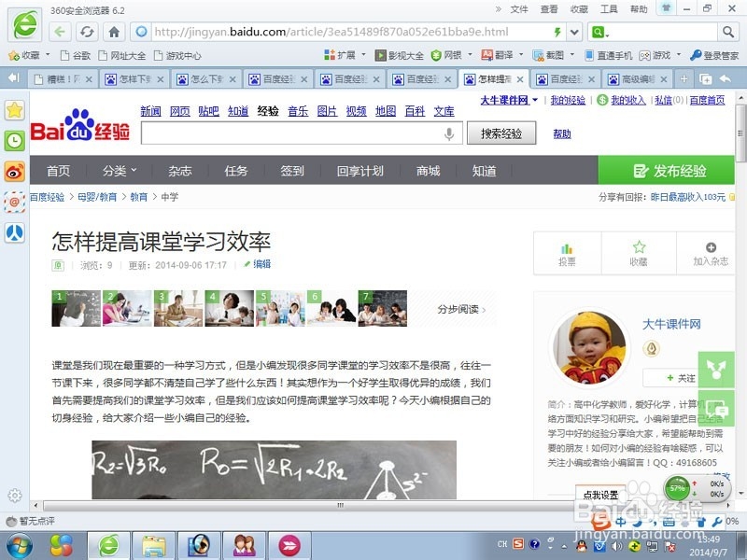747x560 pixels.
Task: Click the search magnifier icon in toolbar
Action: 728,32
